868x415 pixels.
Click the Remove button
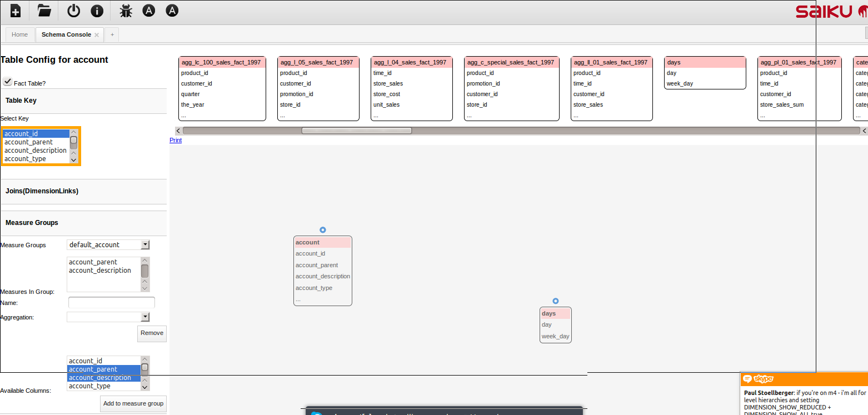152,333
